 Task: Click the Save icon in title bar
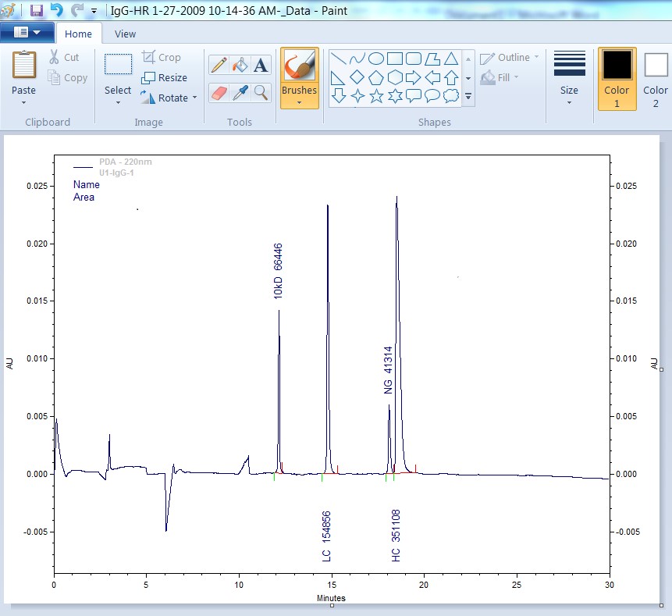click(x=37, y=10)
